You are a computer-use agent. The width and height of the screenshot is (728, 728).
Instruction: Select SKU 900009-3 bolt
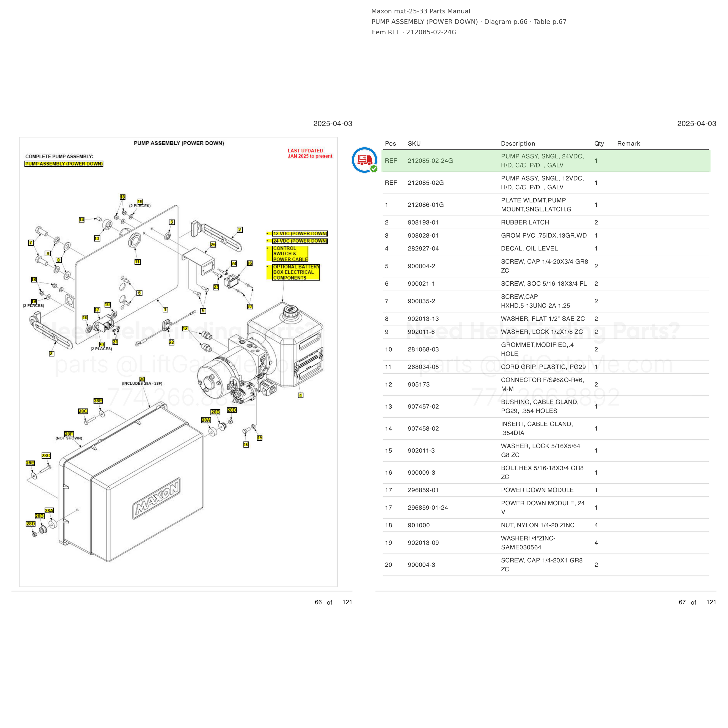(421, 473)
